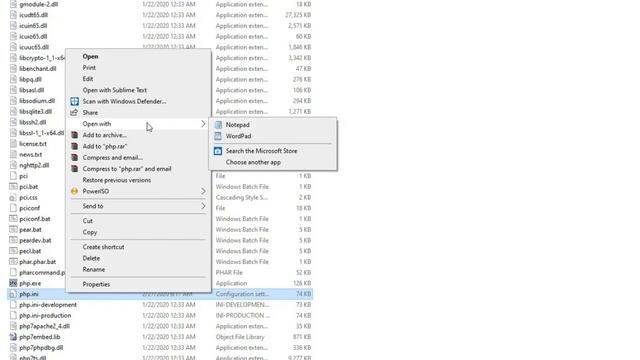Select the php.ini-production file name
The height and width of the screenshot is (360, 640).
coord(45,316)
